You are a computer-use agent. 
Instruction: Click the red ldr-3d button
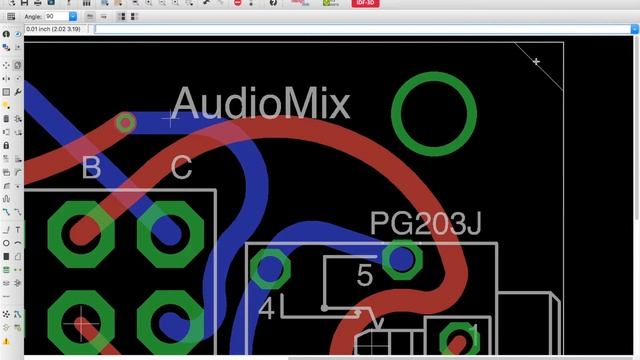click(x=365, y=3)
